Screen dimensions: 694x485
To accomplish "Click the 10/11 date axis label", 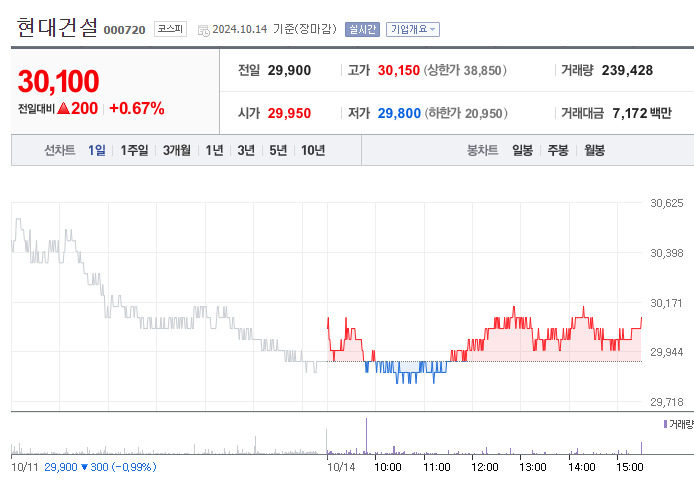I will coord(25,467).
